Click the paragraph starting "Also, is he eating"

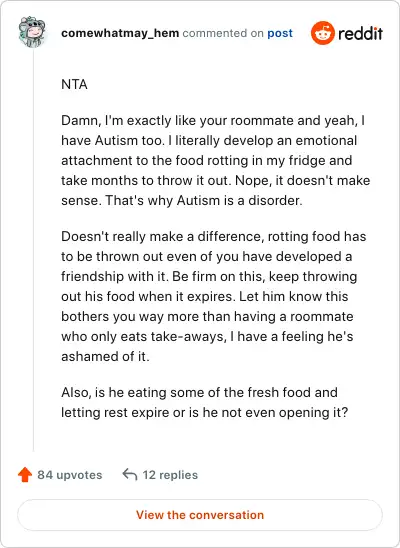(x=205, y=402)
